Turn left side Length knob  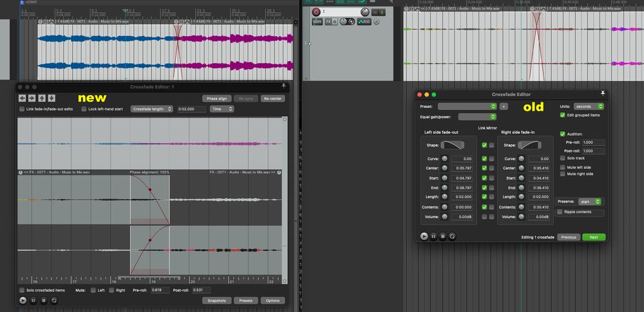pos(444,197)
